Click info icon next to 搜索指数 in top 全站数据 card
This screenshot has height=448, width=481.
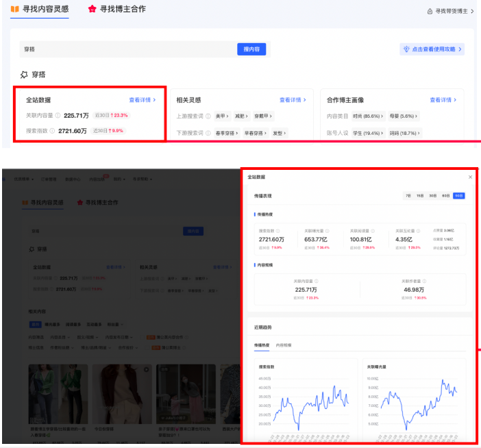pos(52,131)
